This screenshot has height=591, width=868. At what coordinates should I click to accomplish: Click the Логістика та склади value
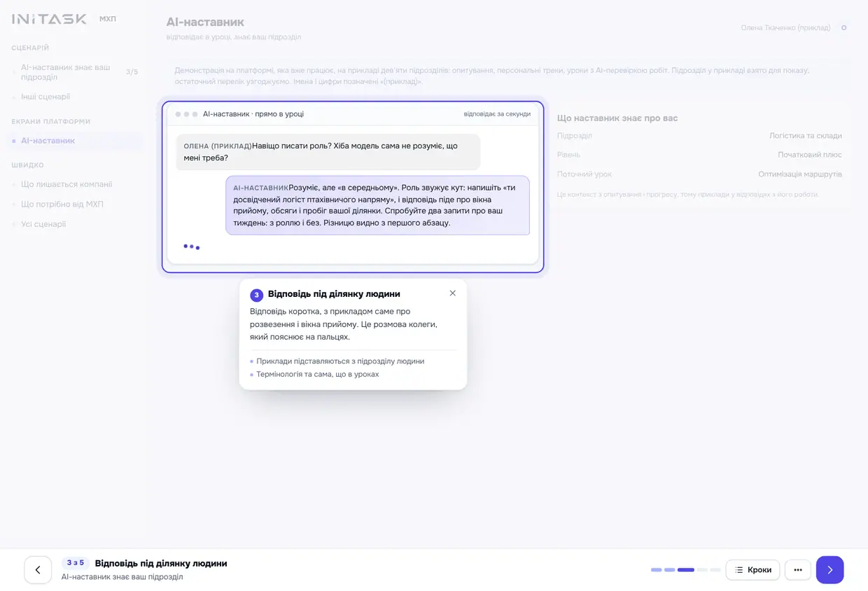click(806, 136)
